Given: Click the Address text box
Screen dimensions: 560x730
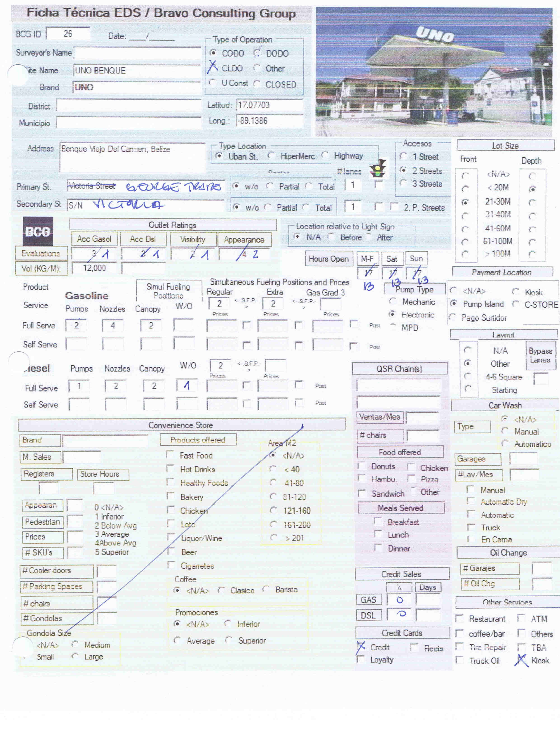Looking at the screenshot, I should 132,157.
